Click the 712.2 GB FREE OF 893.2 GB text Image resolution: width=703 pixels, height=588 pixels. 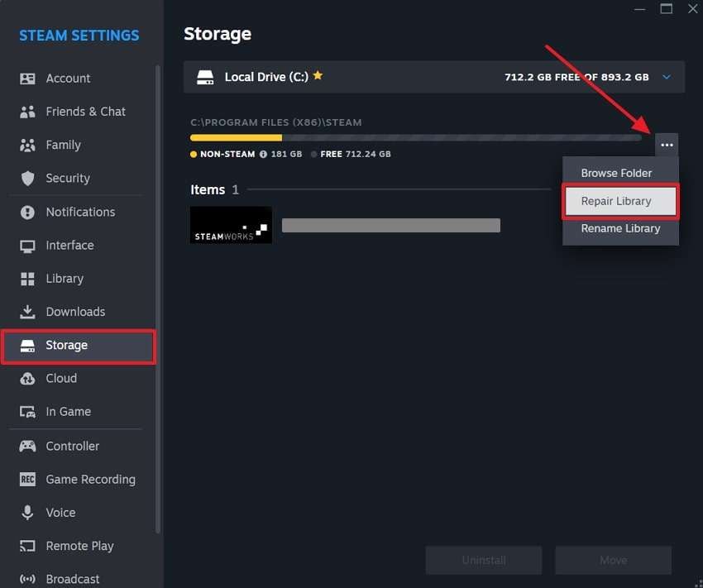click(x=576, y=77)
